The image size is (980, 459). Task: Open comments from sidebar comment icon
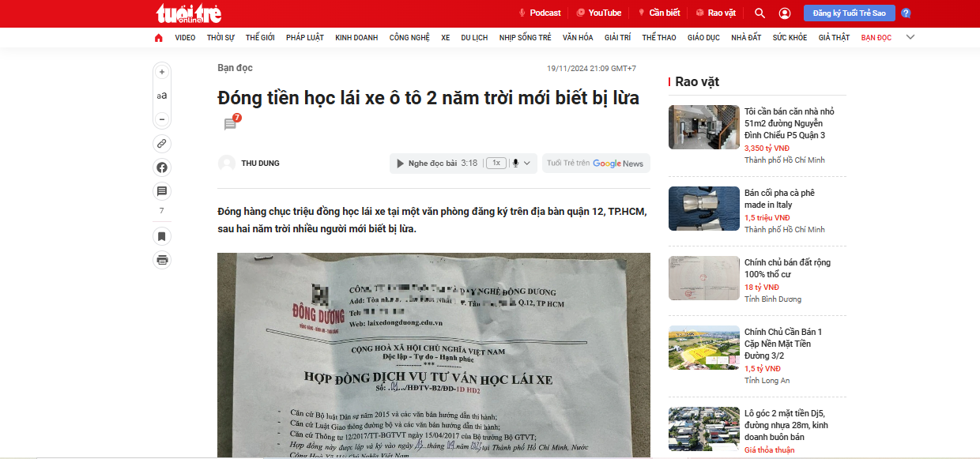(162, 191)
